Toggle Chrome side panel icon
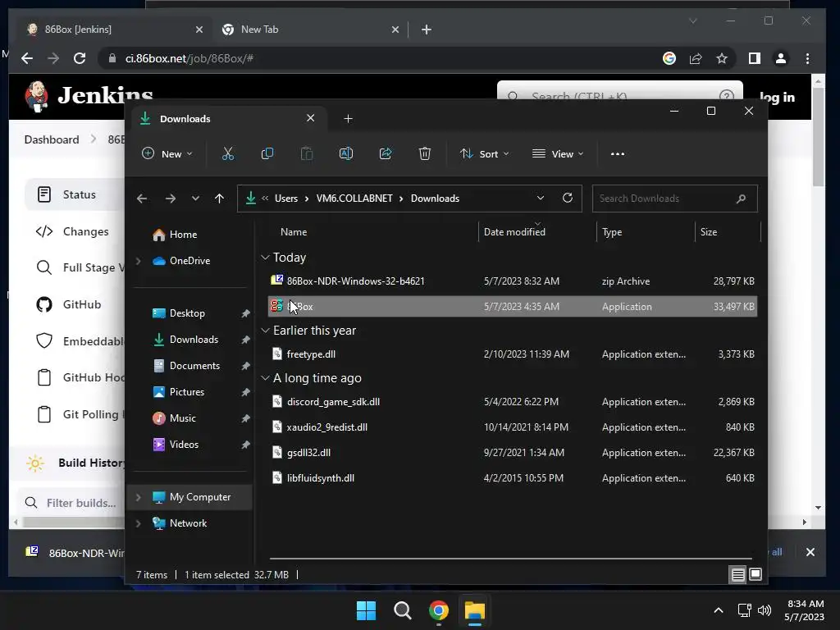 click(755, 58)
